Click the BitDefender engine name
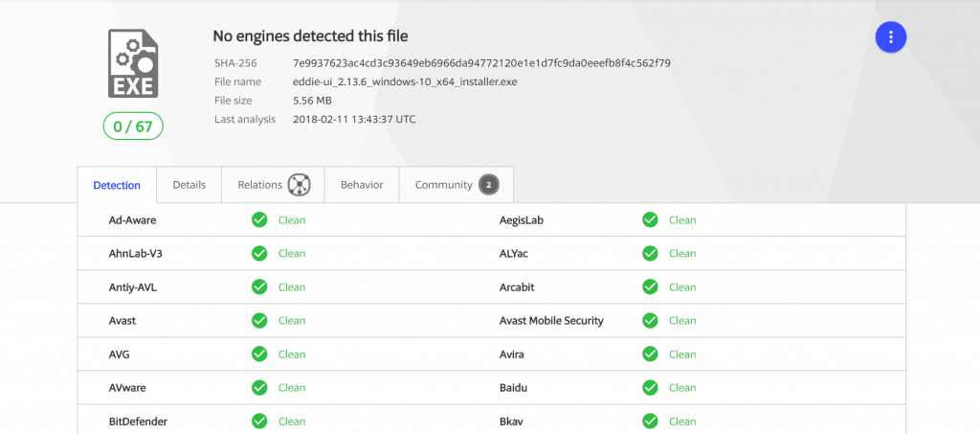 pos(138,421)
